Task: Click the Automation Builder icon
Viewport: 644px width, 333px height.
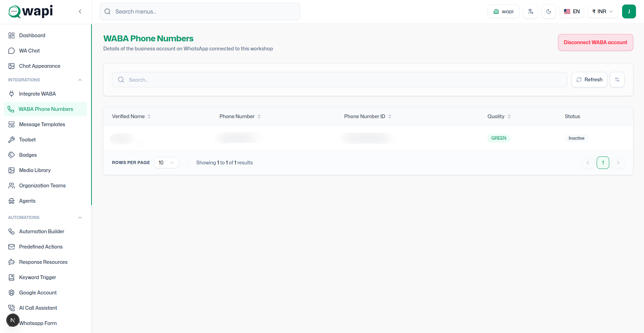Action: point(11,232)
